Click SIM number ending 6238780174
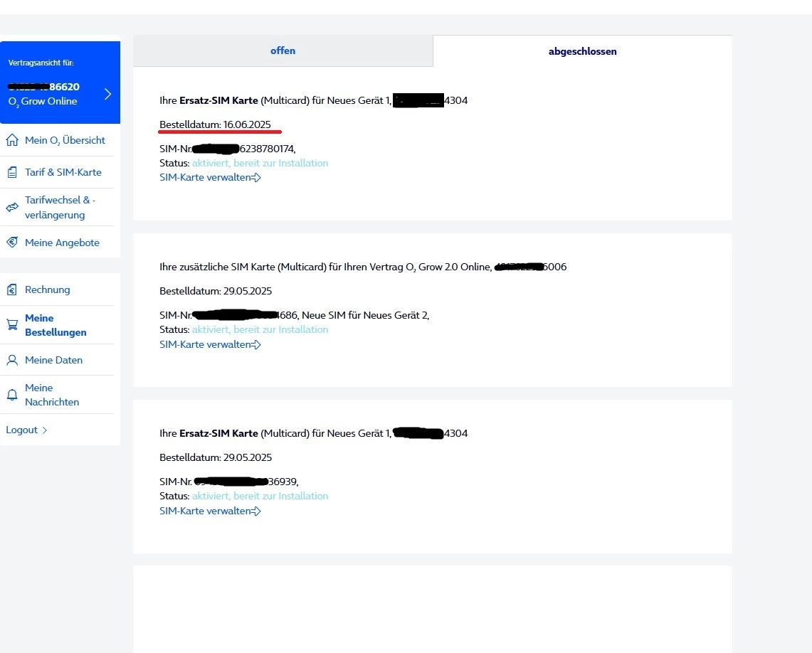812x653 pixels. 227,149
